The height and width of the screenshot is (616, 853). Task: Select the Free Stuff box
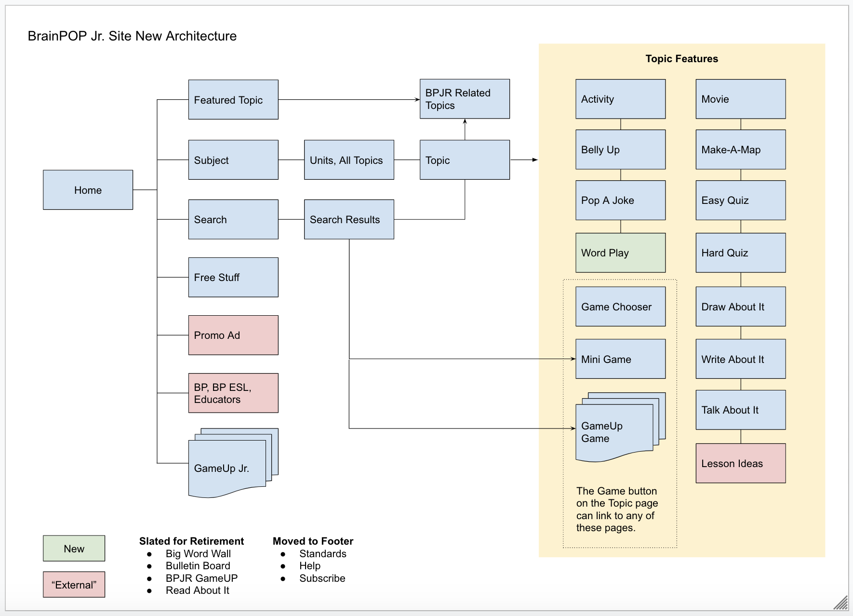click(x=233, y=277)
